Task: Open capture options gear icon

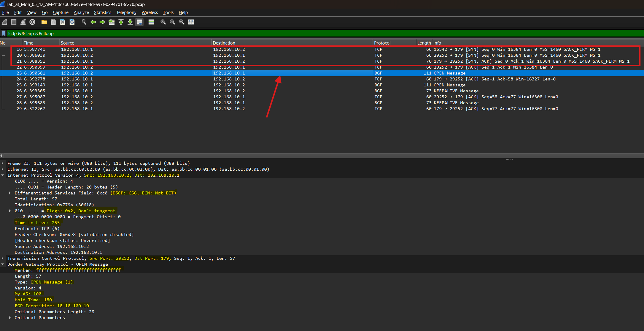Action: (32, 22)
